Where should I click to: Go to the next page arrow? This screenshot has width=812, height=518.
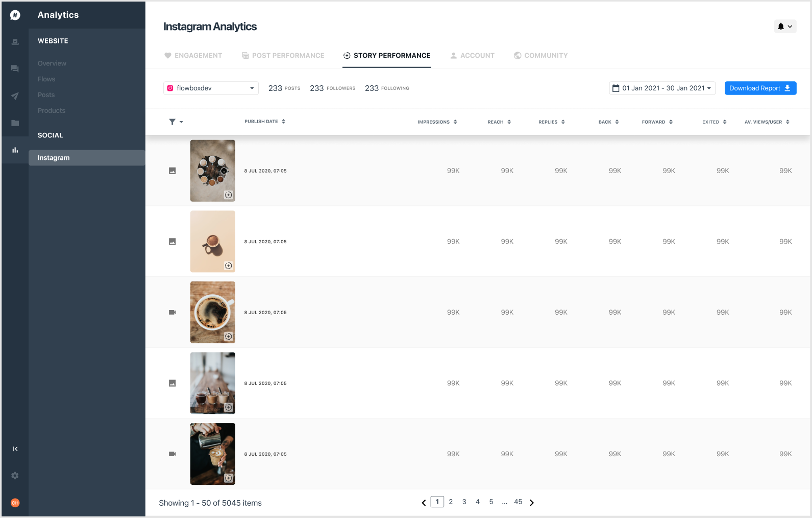click(x=532, y=503)
